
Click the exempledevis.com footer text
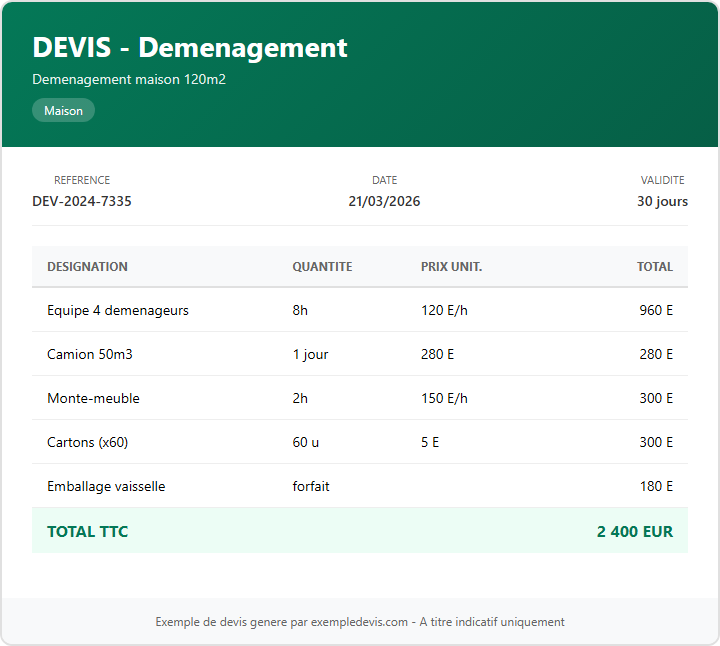(360, 622)
